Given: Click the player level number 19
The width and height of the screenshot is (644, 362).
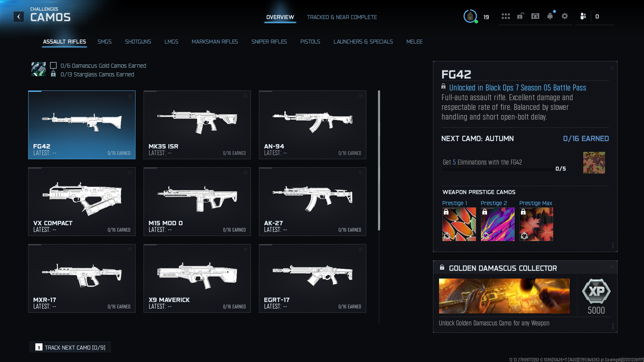Looking at the screenshot, I should click(486, 17).
